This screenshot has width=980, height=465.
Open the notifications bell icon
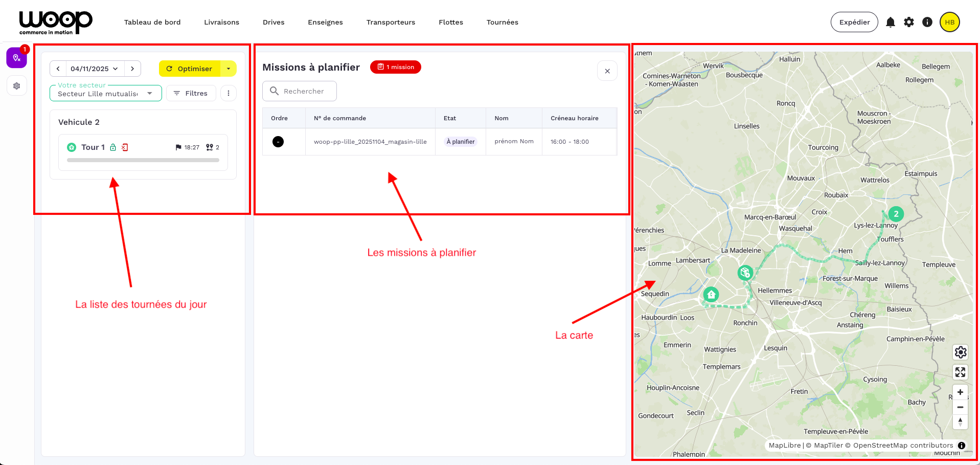click(890, 22)
